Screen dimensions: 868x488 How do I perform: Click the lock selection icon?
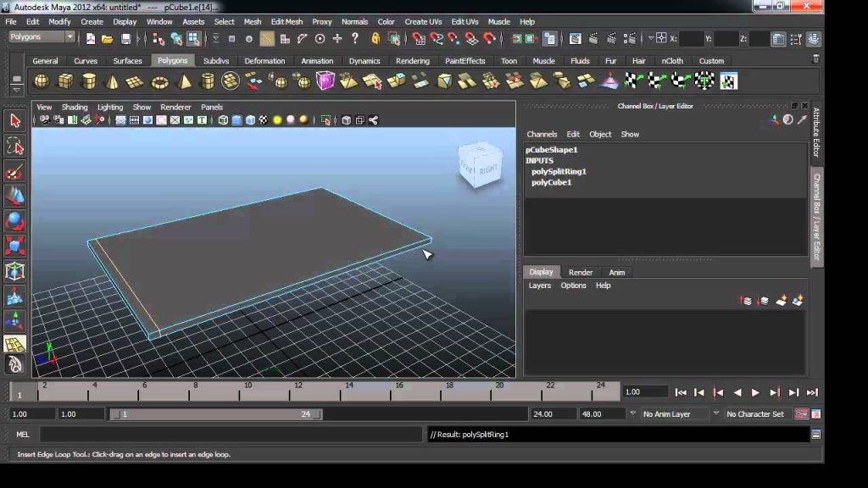[376, 38]
